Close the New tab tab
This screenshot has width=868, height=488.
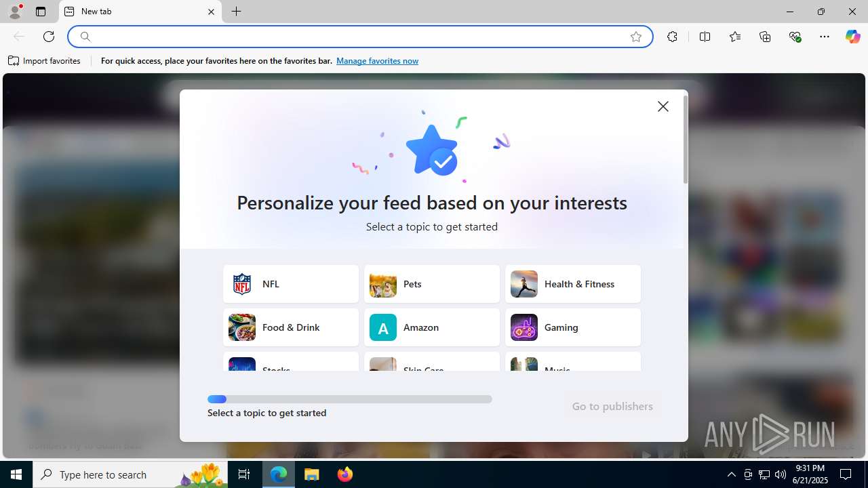211,12
